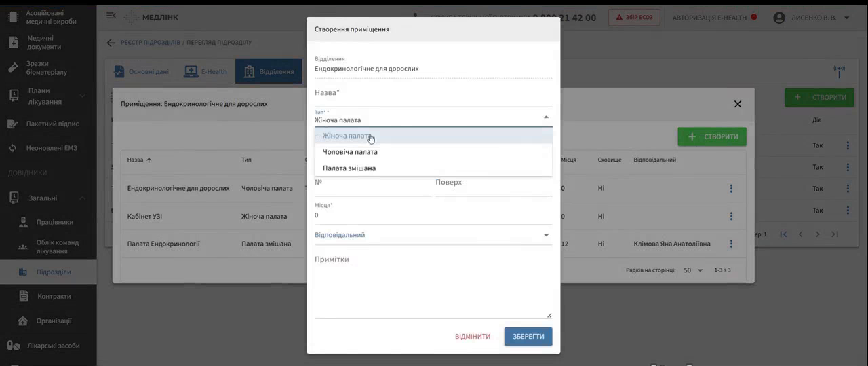Select Жіноча палата option

tap(433, 136)
